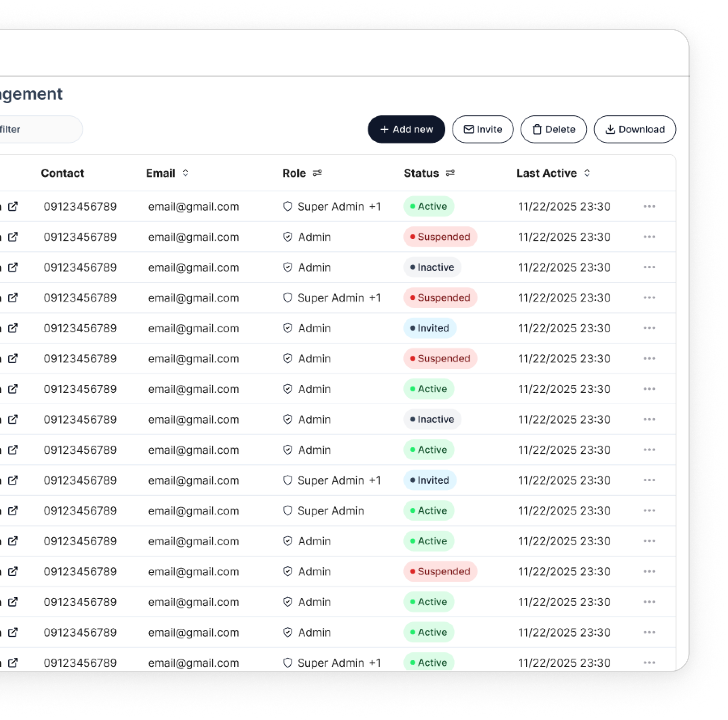The image size is (728, 720).
Task: Click the +1 roles indicator in first row
Action: pyautogui.click(x=374, y=206)
